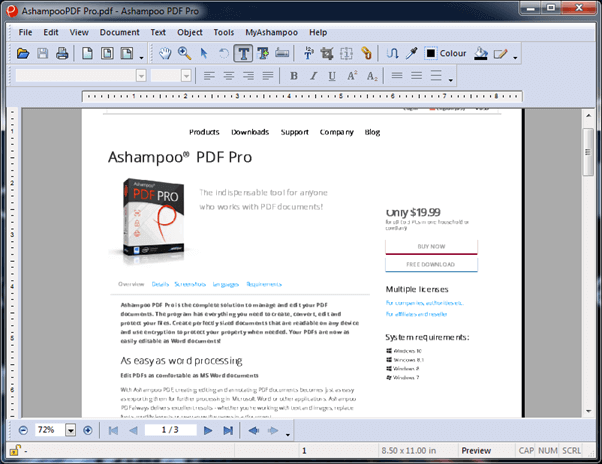Click the vertical scrollbar thumb

588,152
